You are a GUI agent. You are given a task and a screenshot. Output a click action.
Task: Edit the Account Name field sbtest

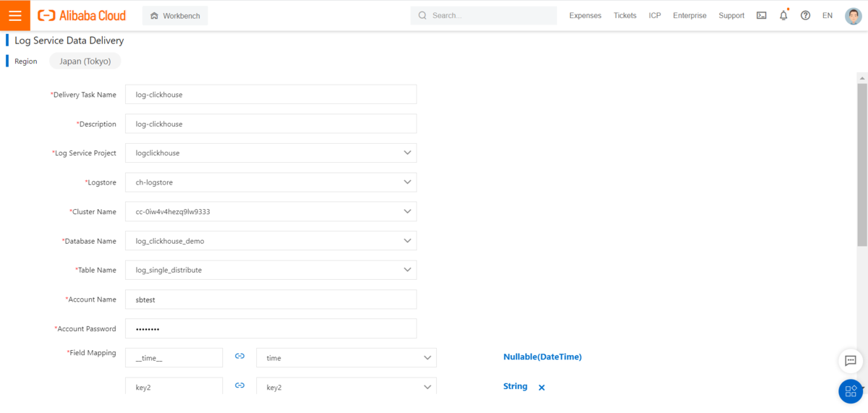point(271,299)
